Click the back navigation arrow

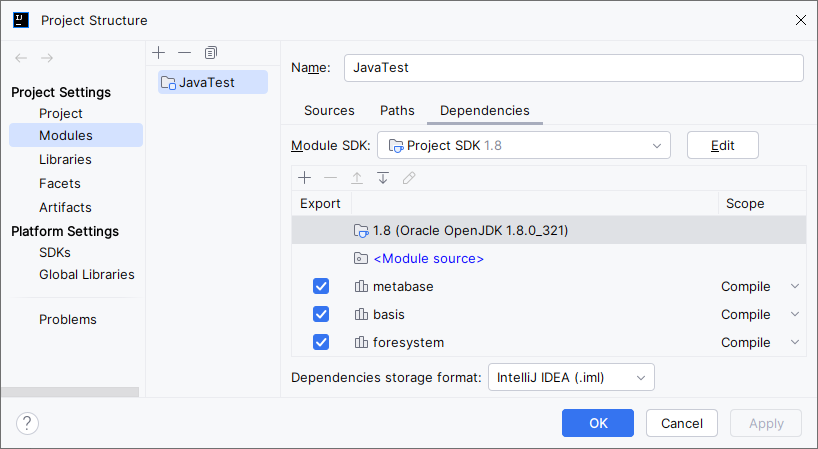[x=21, y=59]
